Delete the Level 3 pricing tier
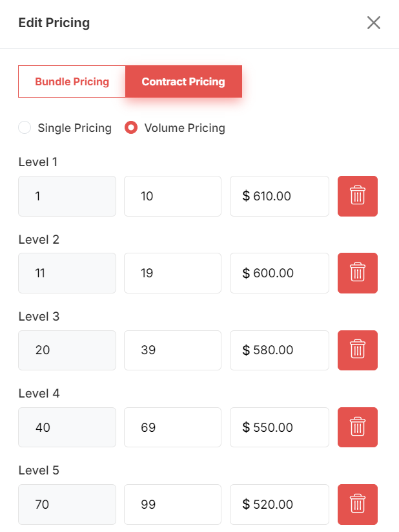This screenshot has width=399, height=532. pyautogui.click(x=357, y=350)
